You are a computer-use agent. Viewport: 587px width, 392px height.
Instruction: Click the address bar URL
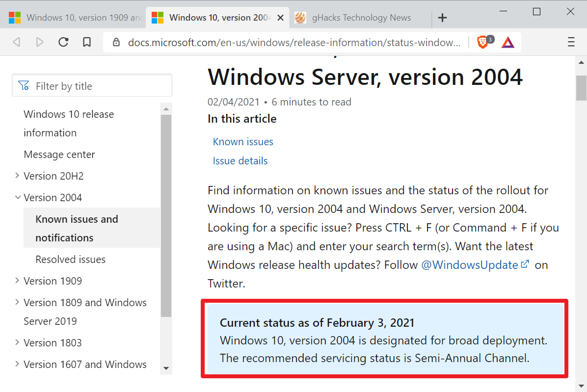click(294, 42)
